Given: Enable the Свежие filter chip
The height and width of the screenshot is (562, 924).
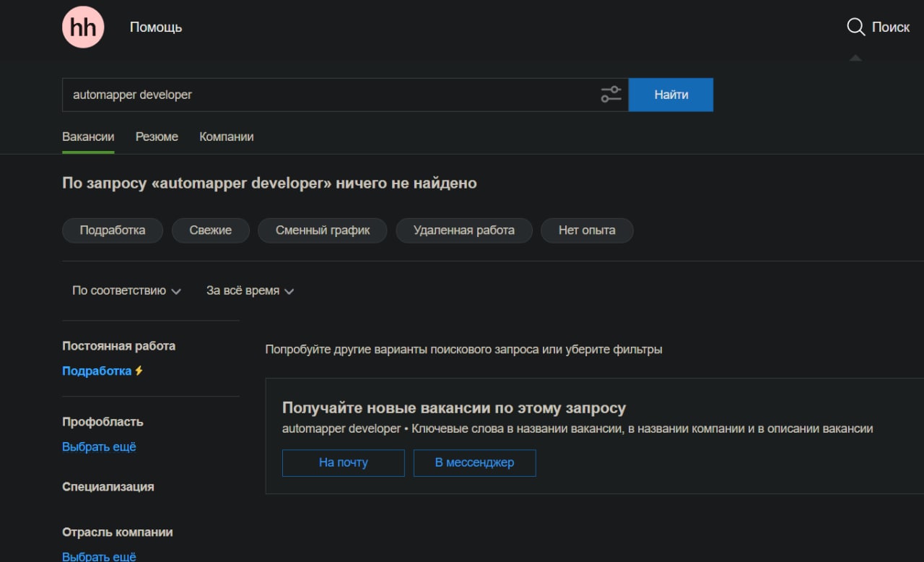Looking at the screenshot, I should [x=210, y=230].
